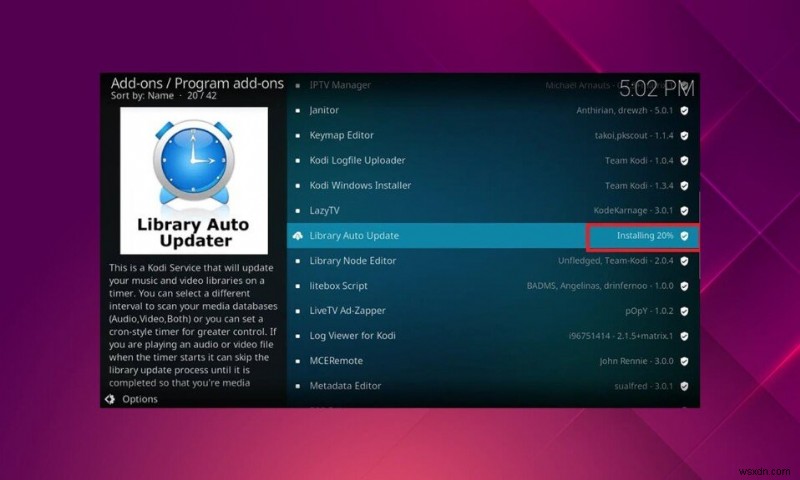Screen dimensions: 800x480
Task: Select Janitor add-on row
Action: click(492, 110)
